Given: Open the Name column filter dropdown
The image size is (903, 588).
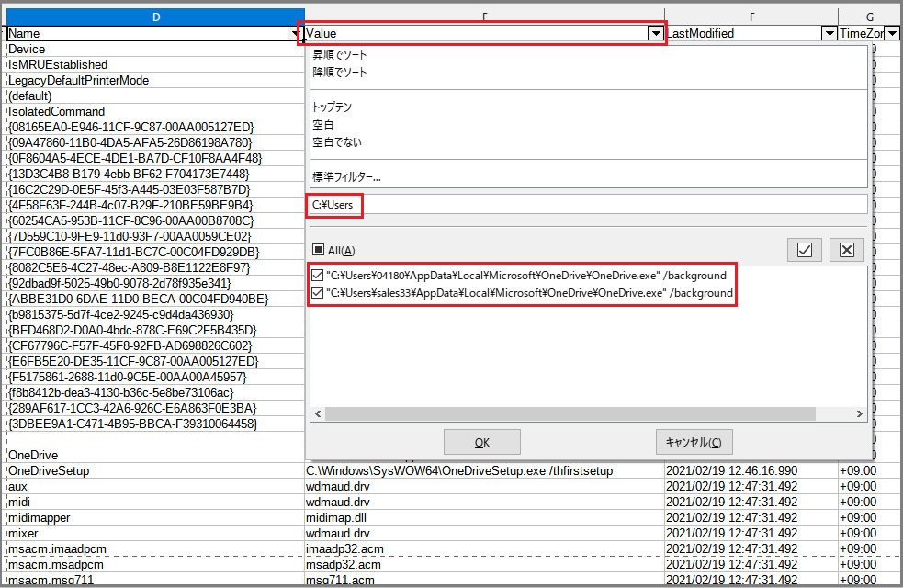Looking at the screenshot, I should (296, 34).
